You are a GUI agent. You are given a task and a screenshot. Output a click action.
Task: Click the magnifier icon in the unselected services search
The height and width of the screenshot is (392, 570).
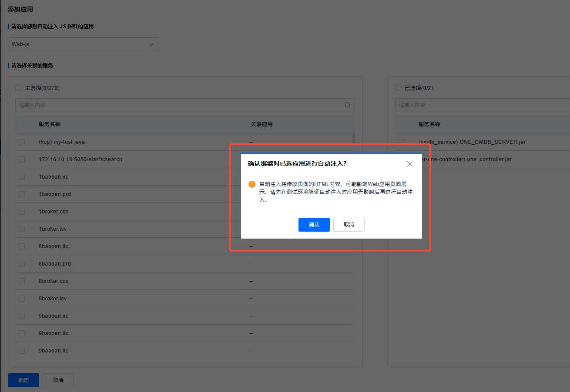[348, 105]
